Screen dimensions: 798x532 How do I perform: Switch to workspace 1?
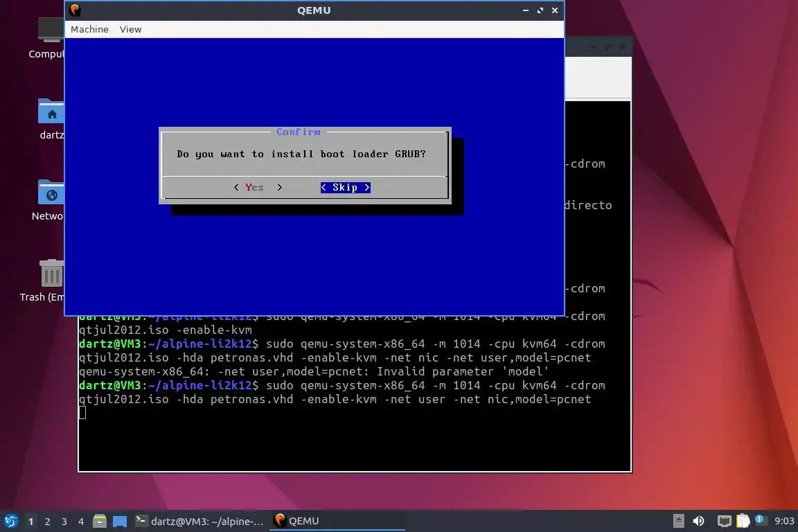pos(30,522)
